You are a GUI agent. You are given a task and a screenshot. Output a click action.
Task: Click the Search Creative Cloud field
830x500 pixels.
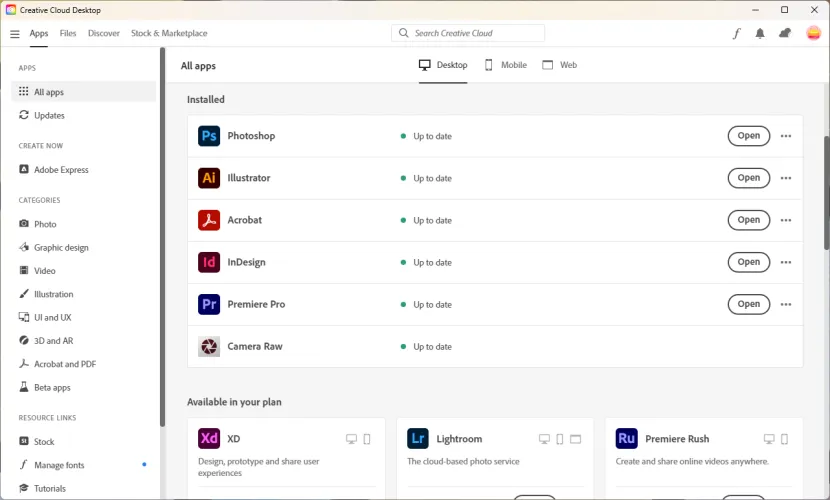pyautogui.click(x=468, y=33)
